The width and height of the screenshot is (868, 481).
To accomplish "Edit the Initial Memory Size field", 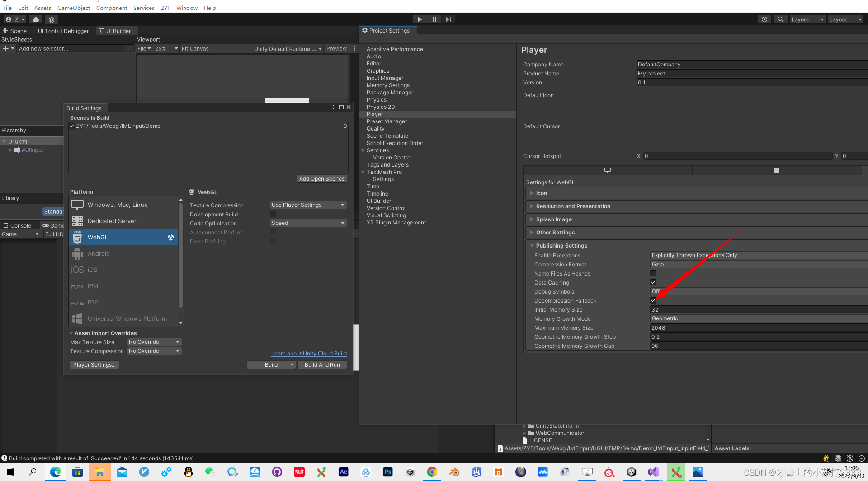I will coord(759,309).
